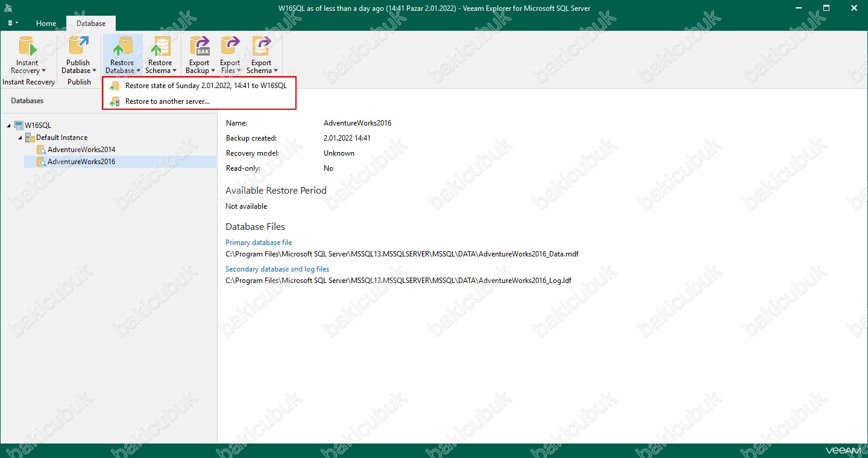Click the Databases panel header

tap(27, 101)
